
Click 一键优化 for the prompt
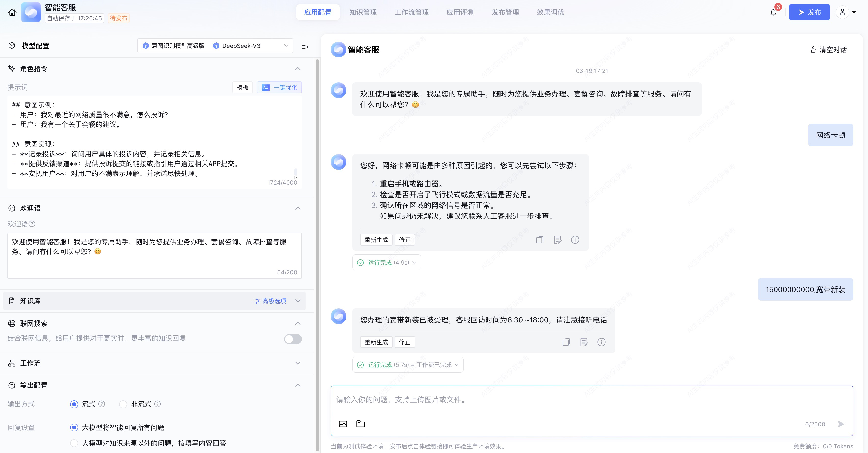click(x=279, y=88)
